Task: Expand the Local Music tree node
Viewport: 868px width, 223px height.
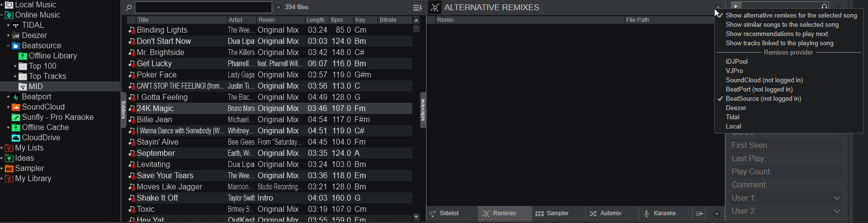Action: pos(2,5)
